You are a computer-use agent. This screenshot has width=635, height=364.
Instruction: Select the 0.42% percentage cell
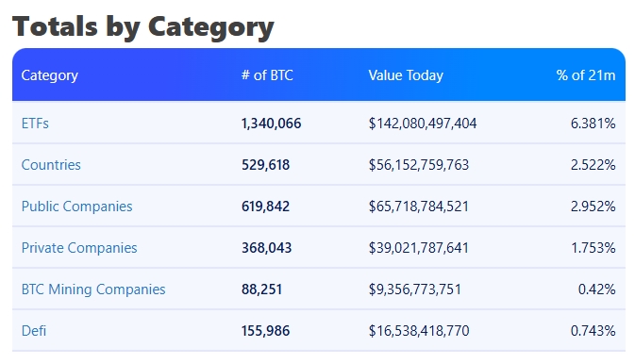pyautogui.click(x=597, y=290)
